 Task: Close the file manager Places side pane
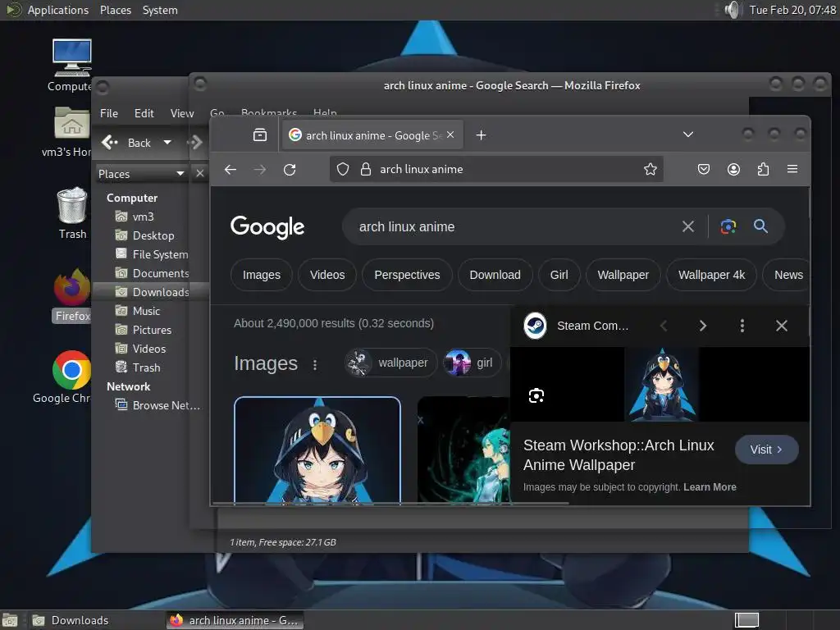[200, 173]
